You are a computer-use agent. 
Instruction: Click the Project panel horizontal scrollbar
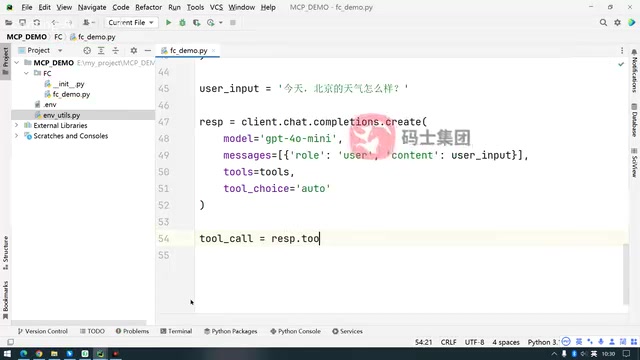[79, 322]
